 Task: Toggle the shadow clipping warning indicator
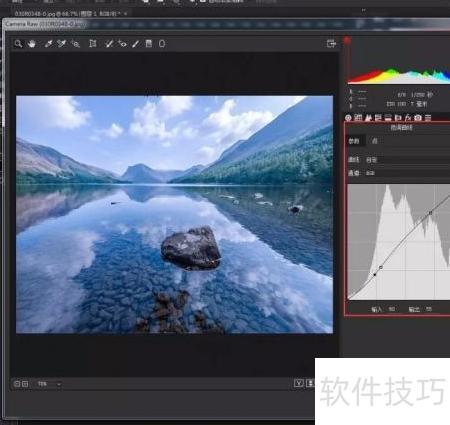tap(347, 41)
